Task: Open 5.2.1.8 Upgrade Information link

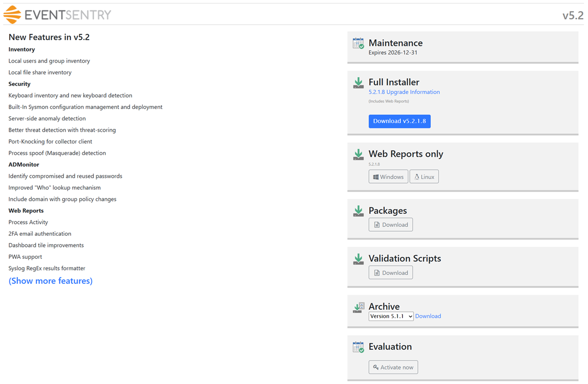Action: click(404, 92)
